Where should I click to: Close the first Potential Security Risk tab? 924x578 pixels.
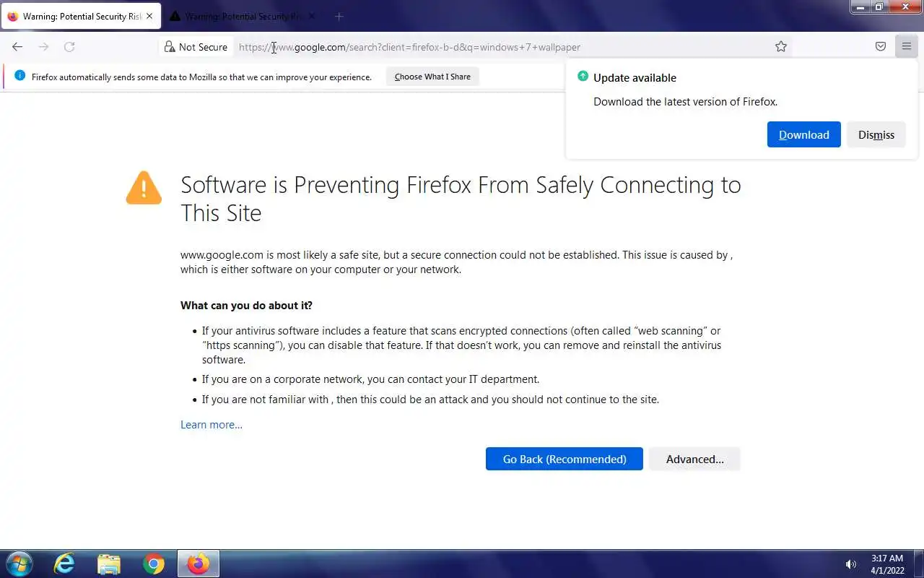point(149,16)
